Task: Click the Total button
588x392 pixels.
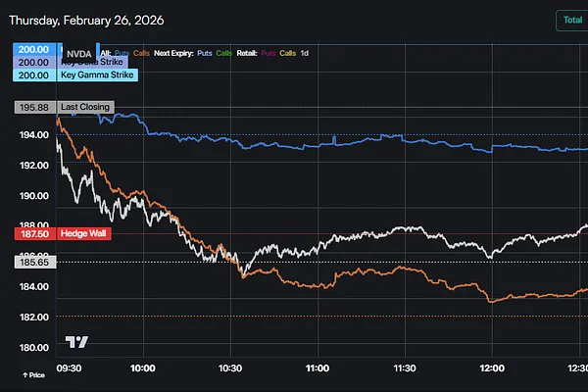Action: pyautogui.click(x=569, y=20)
